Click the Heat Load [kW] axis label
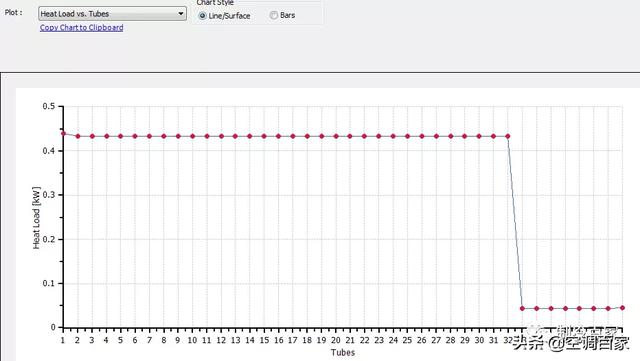The height and width of the screenshot is (361, 640). point(36,218)
